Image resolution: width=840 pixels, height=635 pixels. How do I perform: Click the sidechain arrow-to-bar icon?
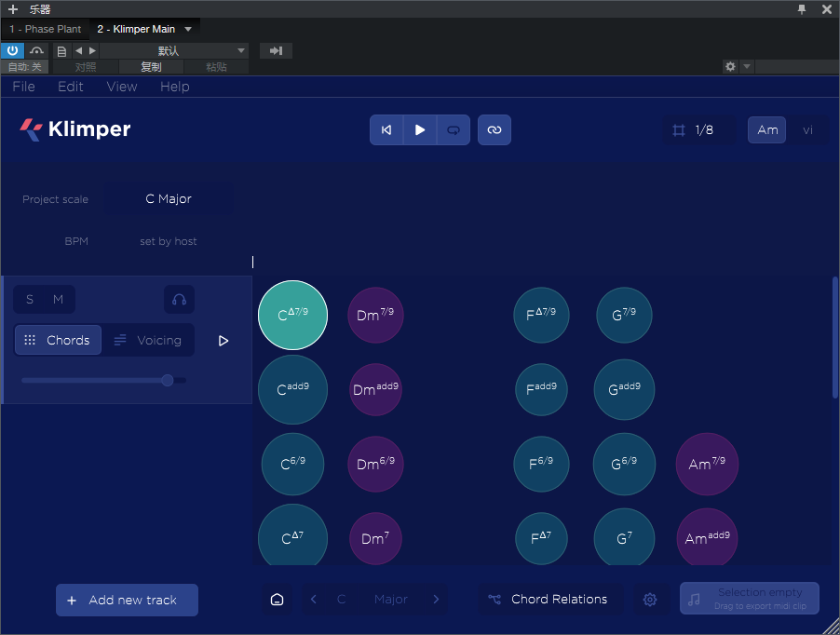click(x=276, y=51)
